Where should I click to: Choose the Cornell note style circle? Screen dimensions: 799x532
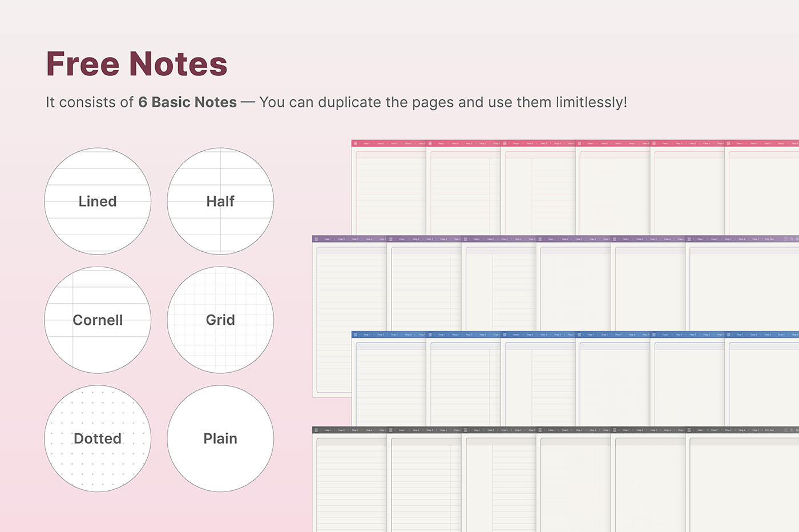click(98, 320)
